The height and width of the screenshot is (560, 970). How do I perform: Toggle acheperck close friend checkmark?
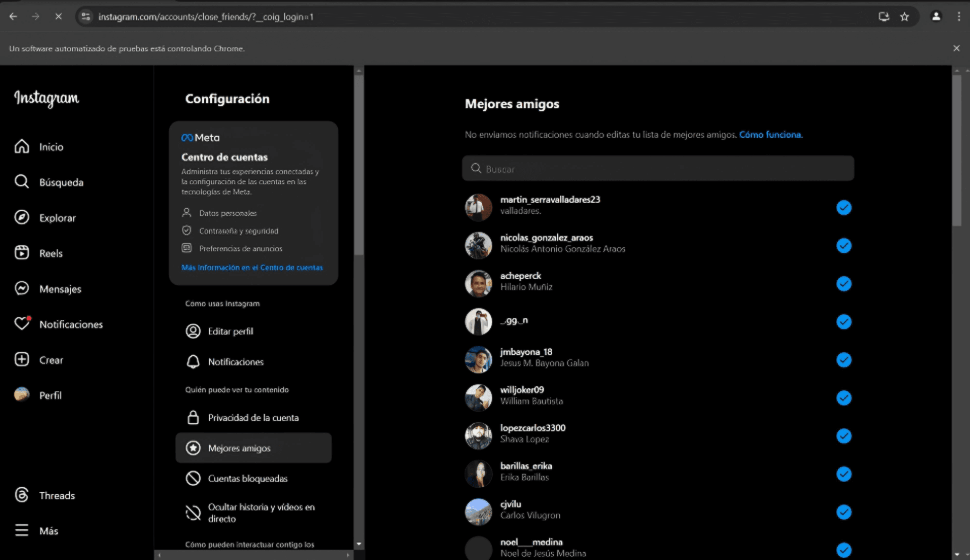point(844,283)
